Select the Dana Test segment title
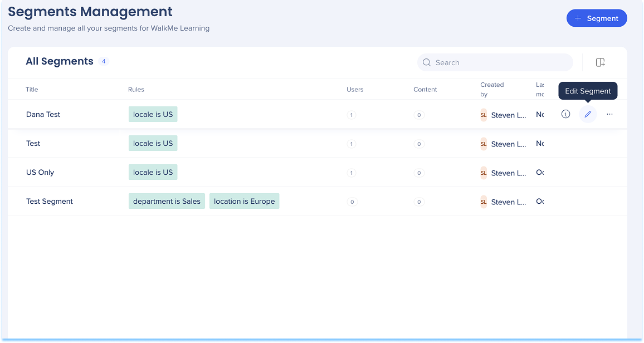The image size is (644, 343). coord(43,114)
